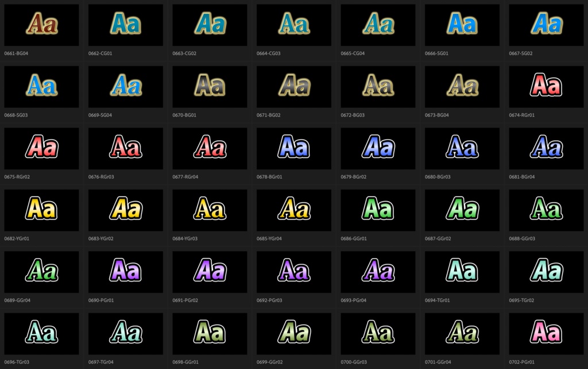
Task: Select the 0661-BG04 style preset
Action: coord(41,25)
